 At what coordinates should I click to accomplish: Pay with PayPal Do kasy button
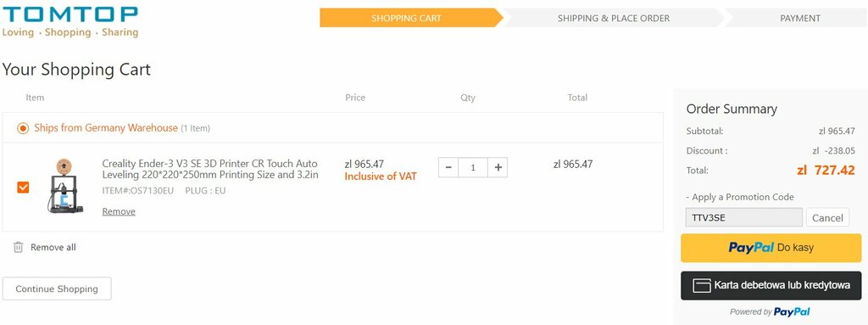(x=771, y=248)
